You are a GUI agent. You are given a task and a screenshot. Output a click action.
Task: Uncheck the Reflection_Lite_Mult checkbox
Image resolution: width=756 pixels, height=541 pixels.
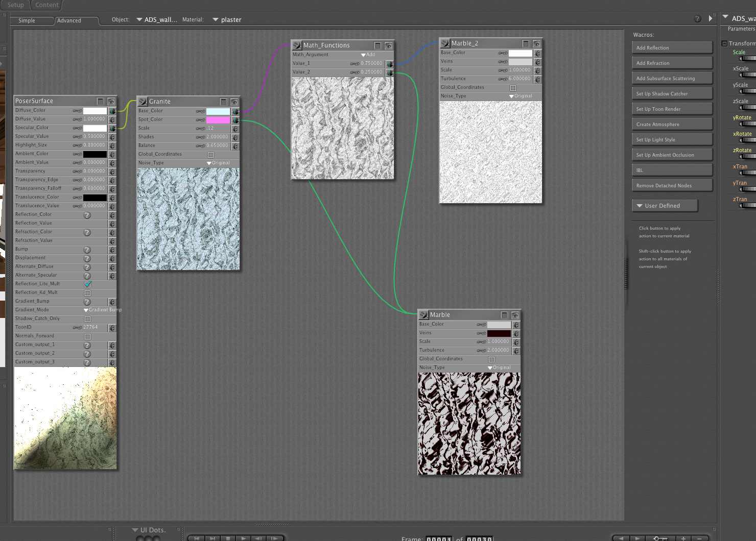[x=87, y=284]
